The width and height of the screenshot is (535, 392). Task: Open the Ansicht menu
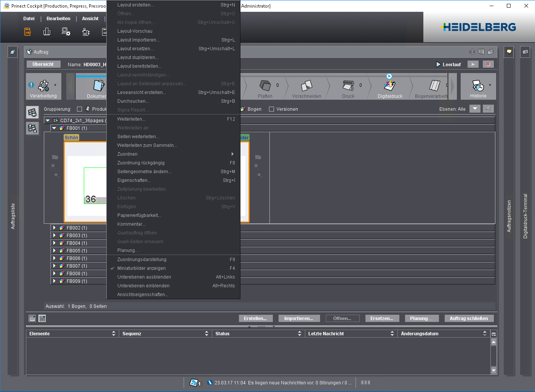coord(90,19)
